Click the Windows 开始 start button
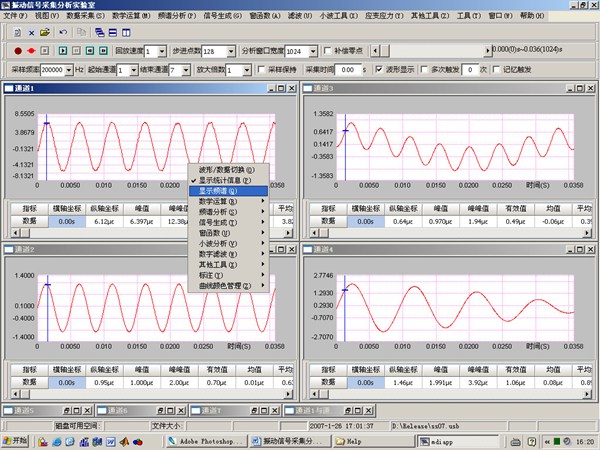600x450 pixels. tap(16, 440)
